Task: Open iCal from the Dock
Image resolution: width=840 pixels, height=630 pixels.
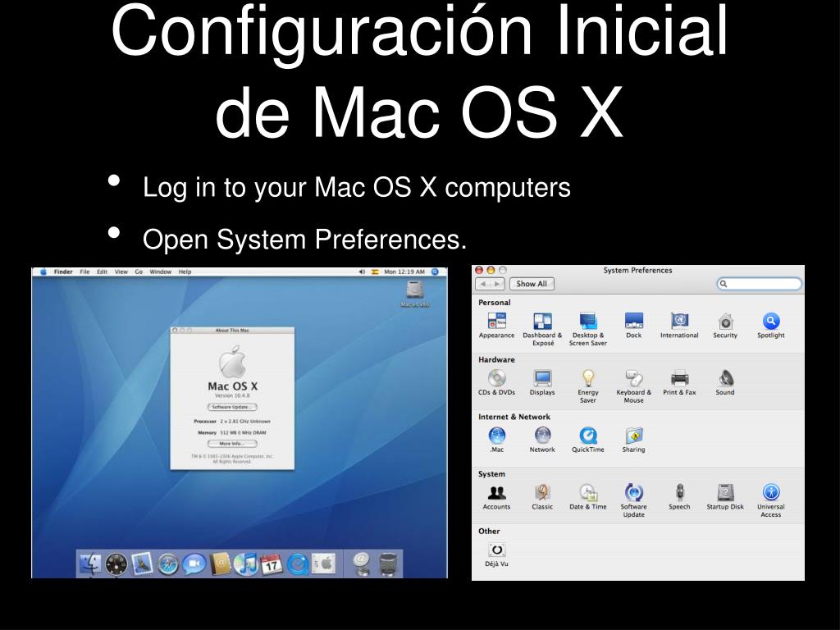Action: 272,564
